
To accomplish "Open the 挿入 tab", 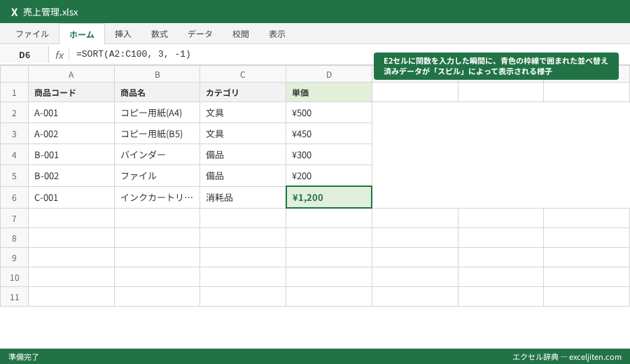I will point(123,34).
